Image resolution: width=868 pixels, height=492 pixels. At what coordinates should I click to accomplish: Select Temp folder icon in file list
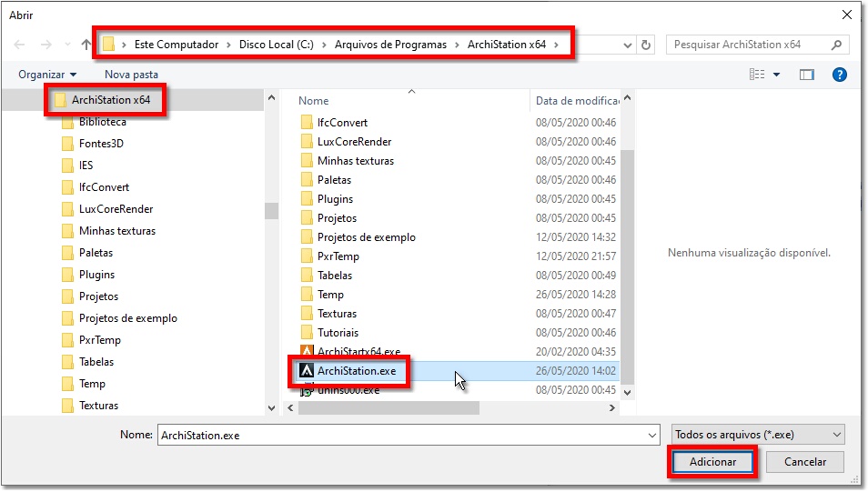(307, 295)
